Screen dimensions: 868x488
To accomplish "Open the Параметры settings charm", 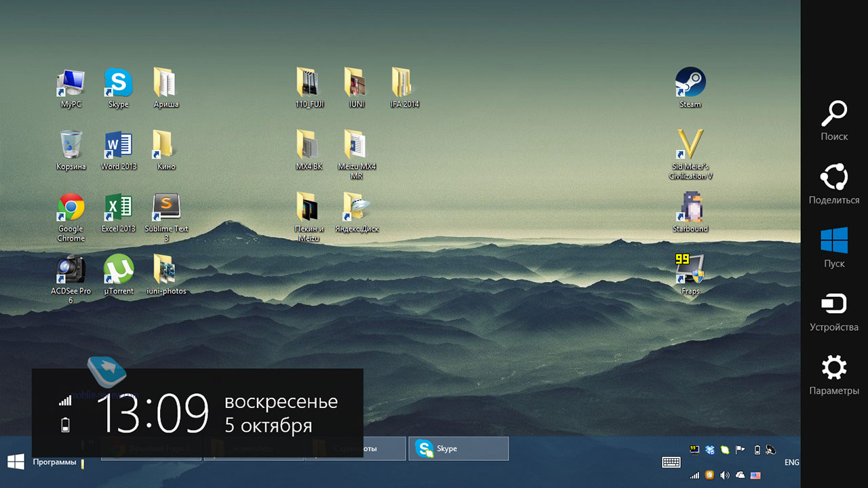I will [x=834, y=375].
